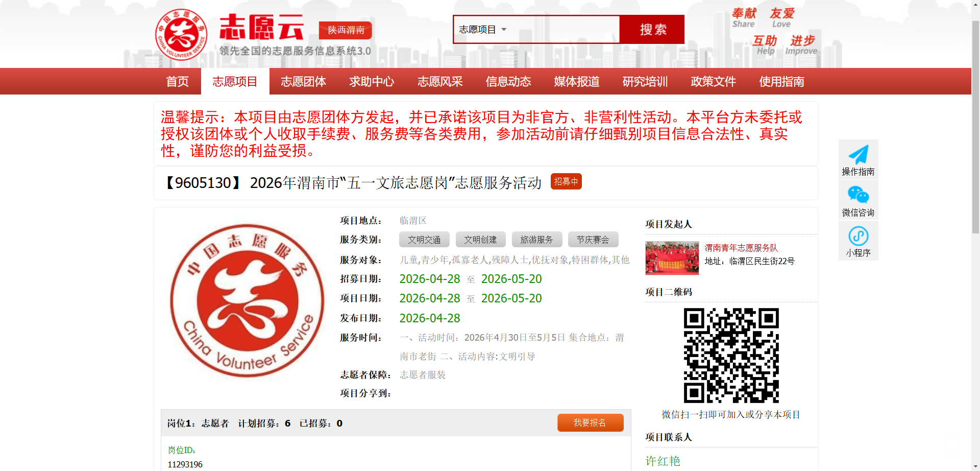
Task: Select the 志愿项目 navigation tab
Action: coord(235,81)
